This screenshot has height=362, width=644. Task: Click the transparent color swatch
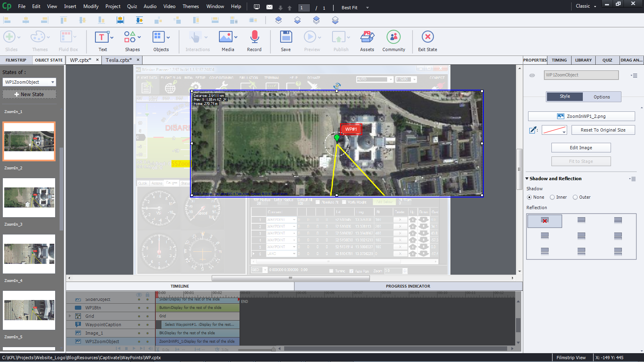point(554,130)
